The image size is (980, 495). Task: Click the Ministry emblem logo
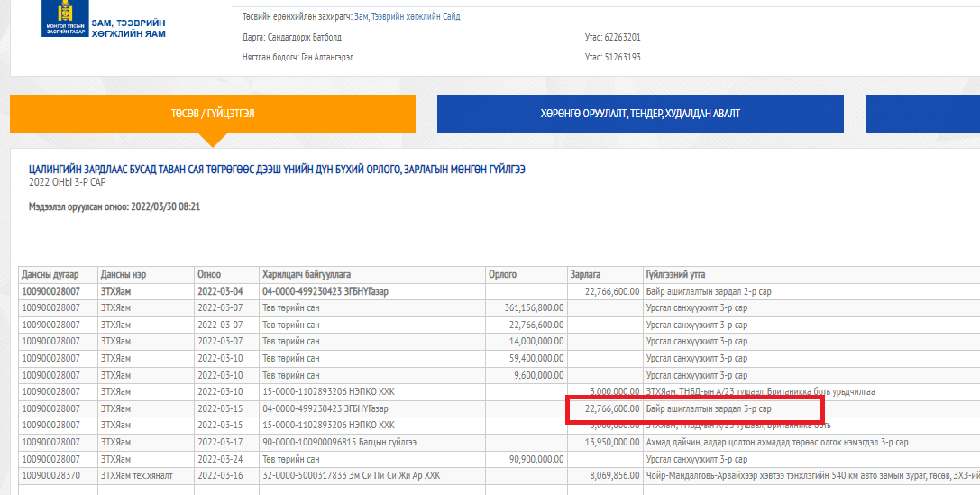coord(64,17)
